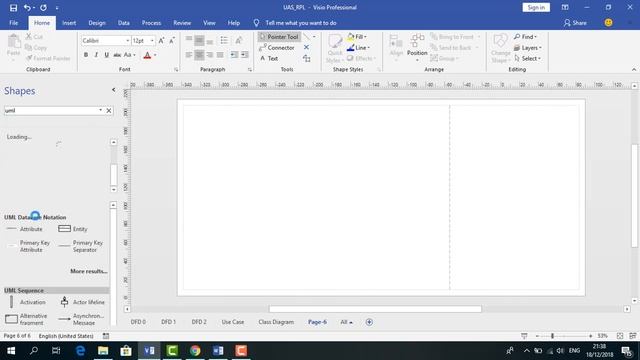The image size is (640, 360).
Task: Switch to the Insert ribbon tab
Action: pos(69,23)
